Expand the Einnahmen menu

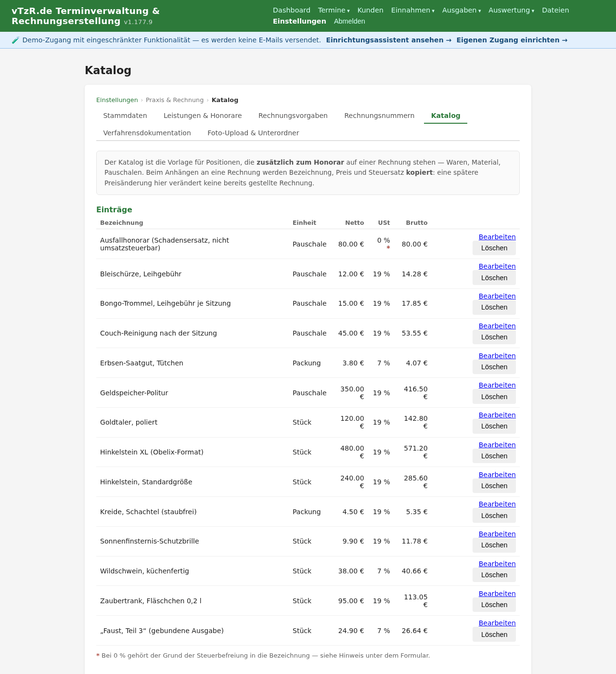point(412,10)
